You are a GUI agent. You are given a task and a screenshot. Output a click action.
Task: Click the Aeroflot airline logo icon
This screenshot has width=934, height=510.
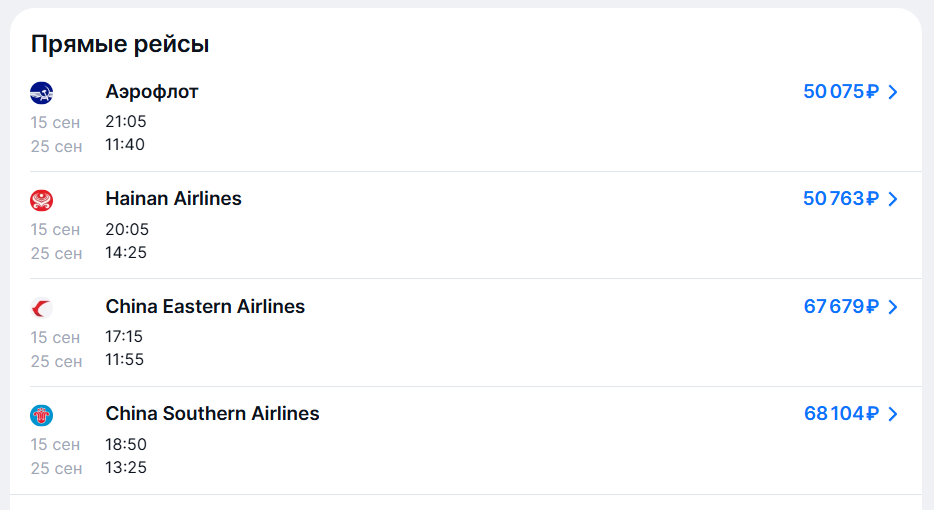[42, 93]
